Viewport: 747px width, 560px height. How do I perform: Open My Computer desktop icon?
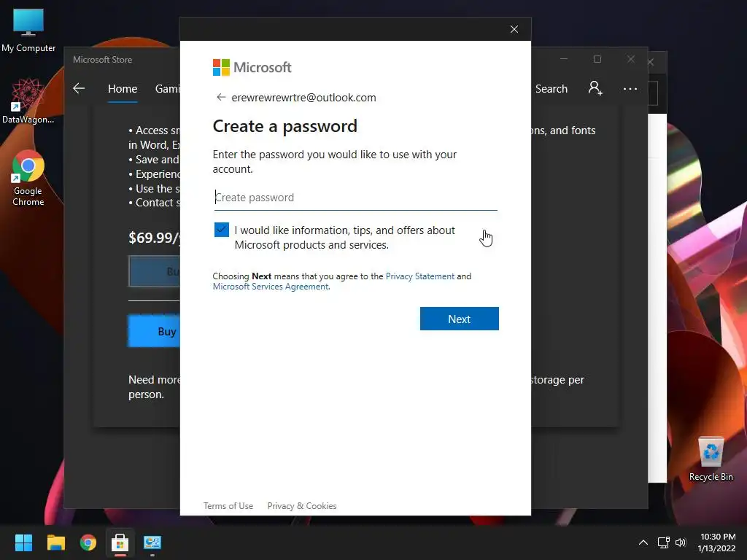tap(28, 31)
